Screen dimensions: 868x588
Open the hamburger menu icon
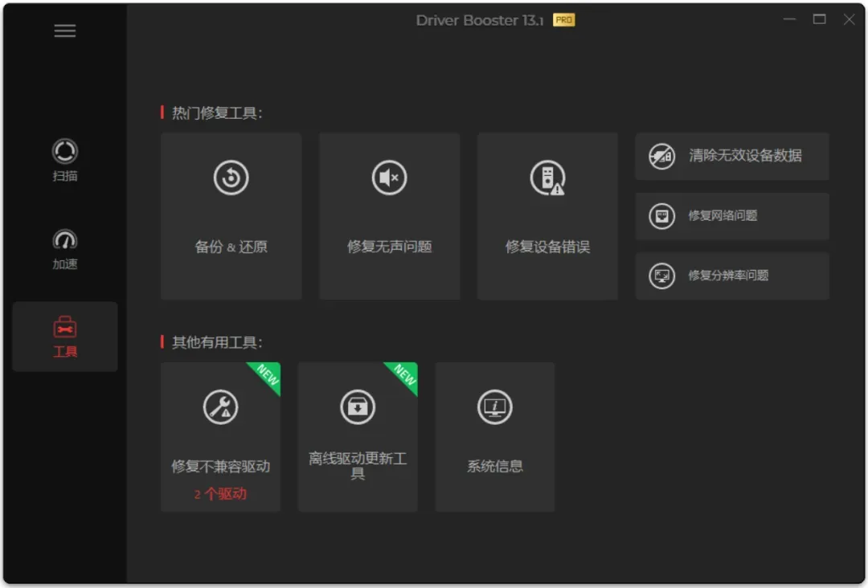[65, 31]
